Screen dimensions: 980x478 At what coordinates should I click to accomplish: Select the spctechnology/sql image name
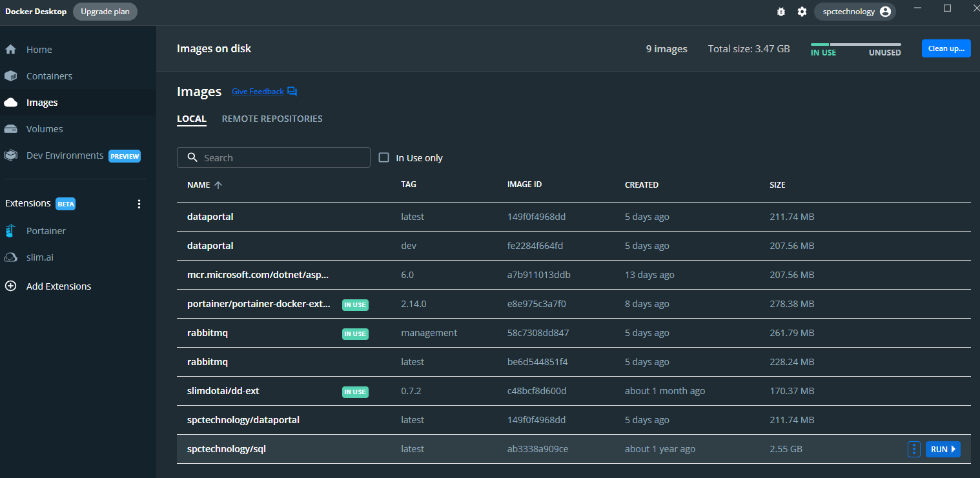(x=227, y=449)
